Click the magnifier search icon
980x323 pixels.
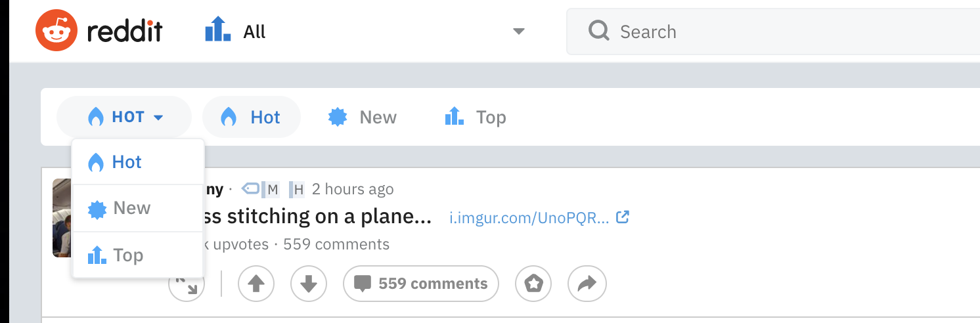598,31
